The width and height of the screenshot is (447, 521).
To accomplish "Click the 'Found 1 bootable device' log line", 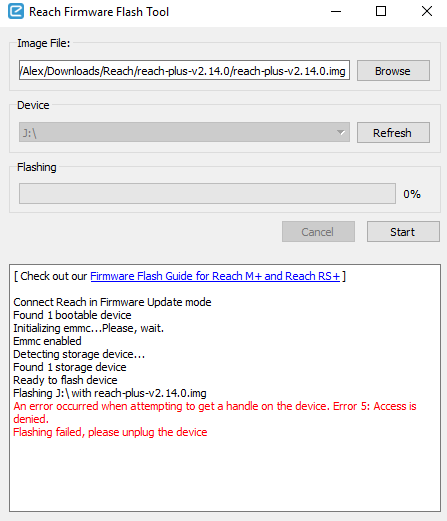I will [72, 315].
